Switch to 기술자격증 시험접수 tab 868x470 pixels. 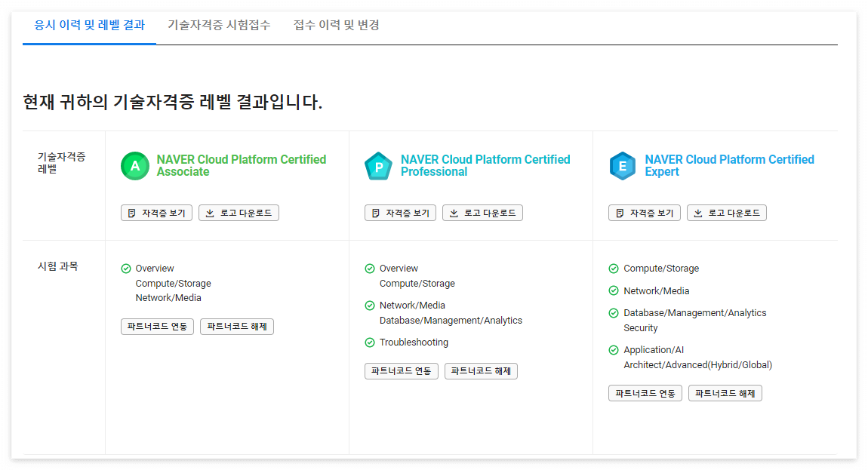[x=219, y=25]
